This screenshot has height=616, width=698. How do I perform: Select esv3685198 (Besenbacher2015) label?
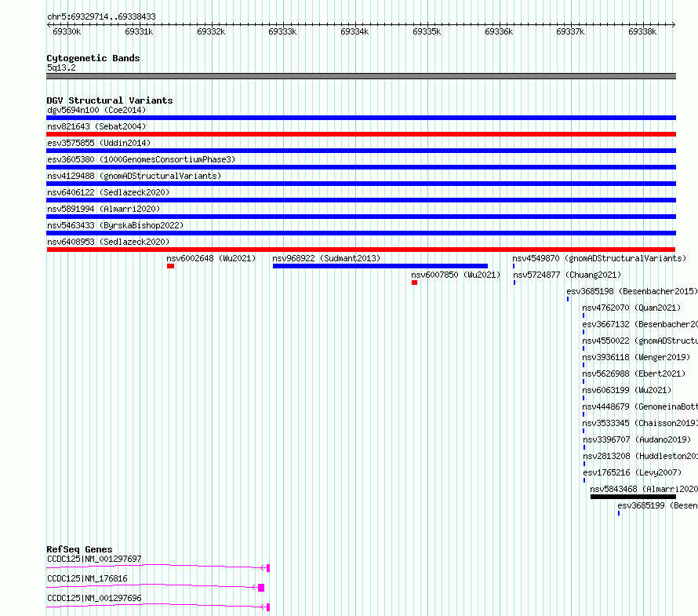click(x=632, y=291)
